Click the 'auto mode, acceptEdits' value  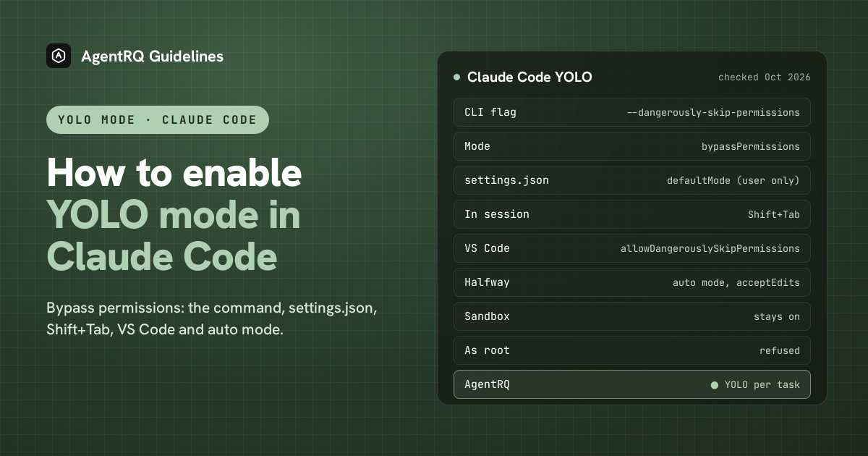coord(736,282)
